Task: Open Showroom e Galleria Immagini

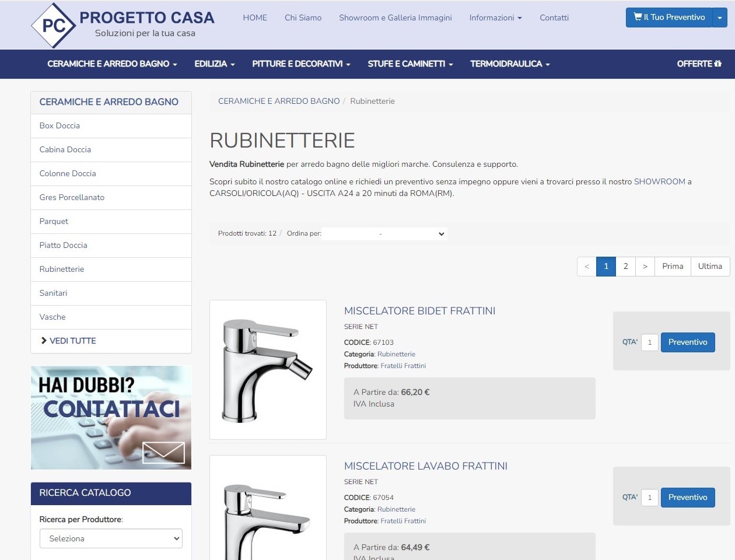Action: [x=395, y=17]
